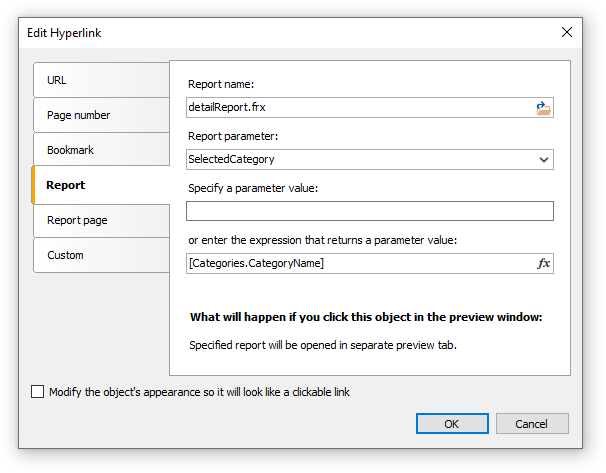
Task: Click the checkbox label about clickable link
Action: click(x=199, y=392)
